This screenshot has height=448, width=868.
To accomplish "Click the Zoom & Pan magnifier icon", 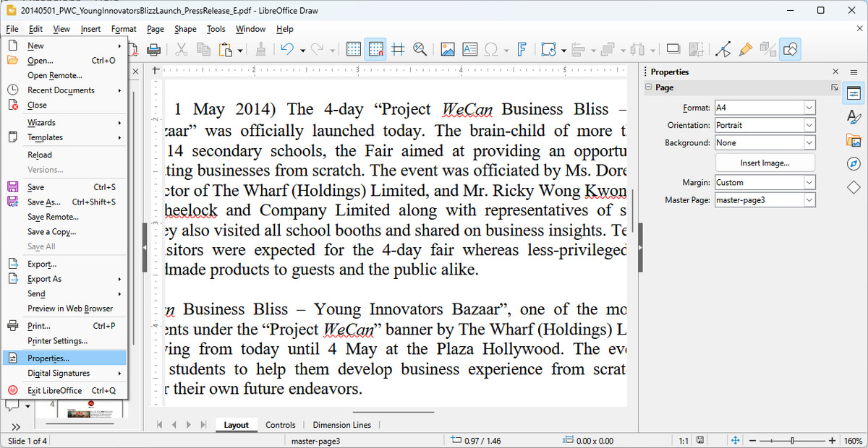I will pos(419,50).
